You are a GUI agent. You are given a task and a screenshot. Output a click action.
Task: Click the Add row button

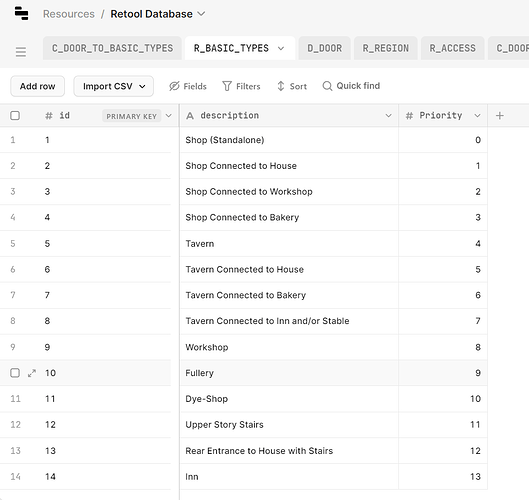tap(37, 86)
